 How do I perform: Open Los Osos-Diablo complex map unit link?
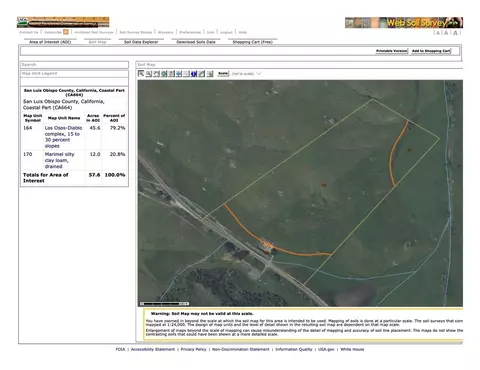(63, 137)
